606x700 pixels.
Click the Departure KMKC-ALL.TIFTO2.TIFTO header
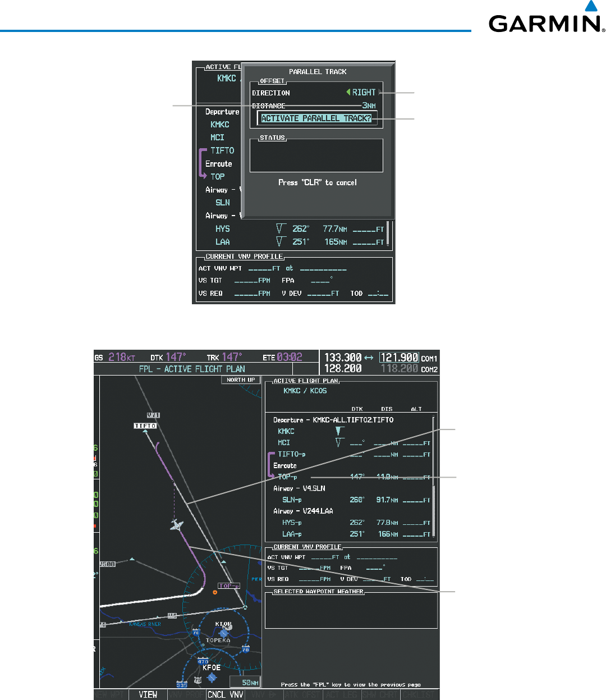click(333, 420)
